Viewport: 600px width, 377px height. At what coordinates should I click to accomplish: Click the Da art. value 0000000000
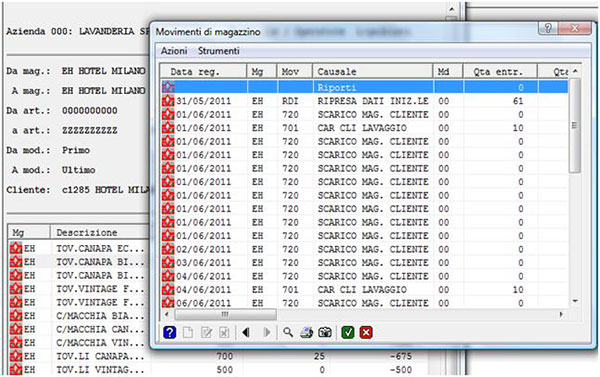[x=90, y=111]
